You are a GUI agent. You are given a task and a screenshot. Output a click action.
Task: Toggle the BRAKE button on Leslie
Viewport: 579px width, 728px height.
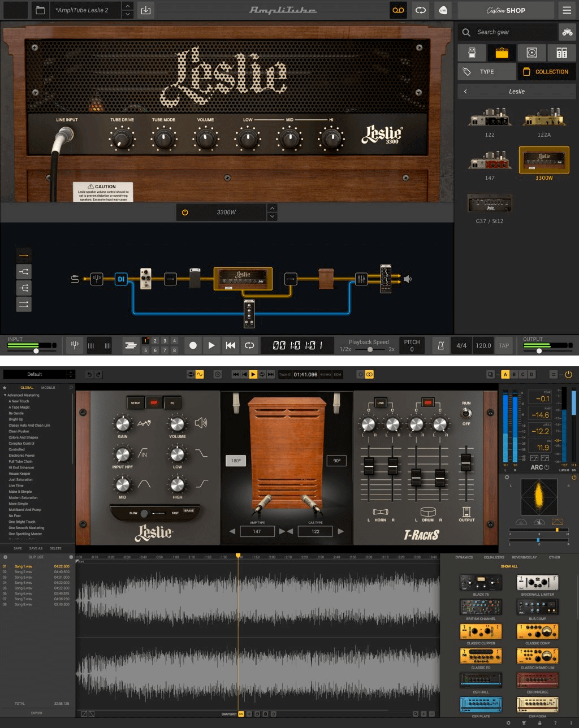189,510
